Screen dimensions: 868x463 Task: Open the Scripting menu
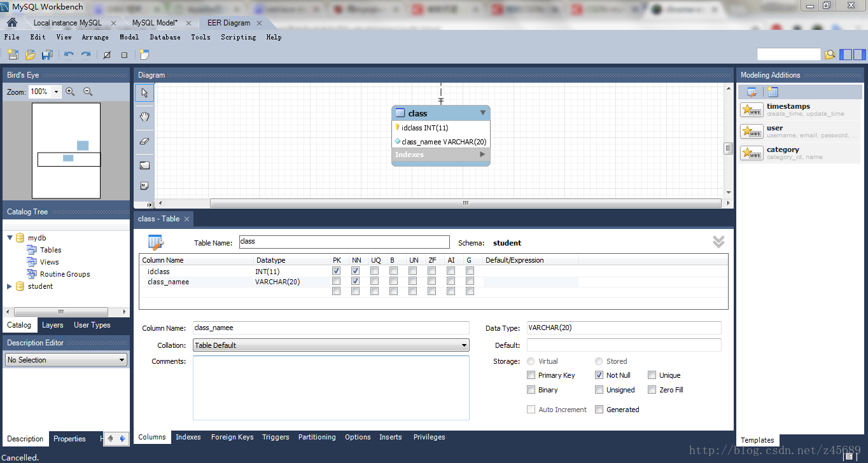[238, 37]
